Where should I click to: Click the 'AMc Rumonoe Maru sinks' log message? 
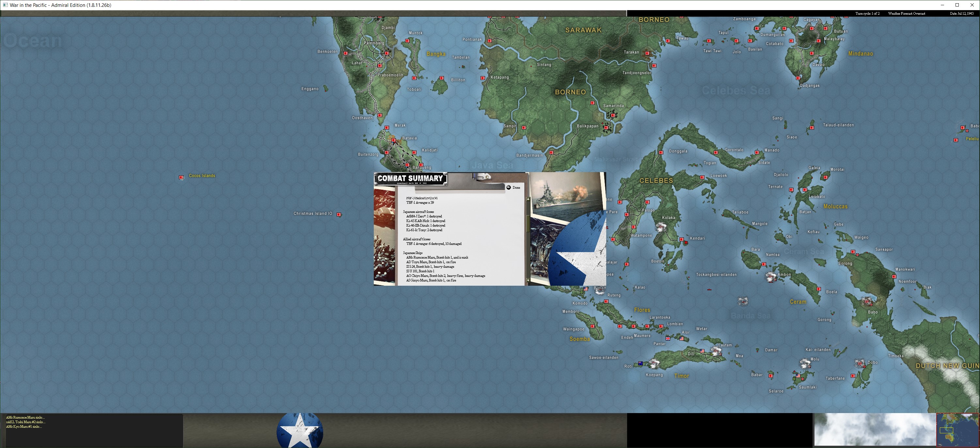[25, 417]
